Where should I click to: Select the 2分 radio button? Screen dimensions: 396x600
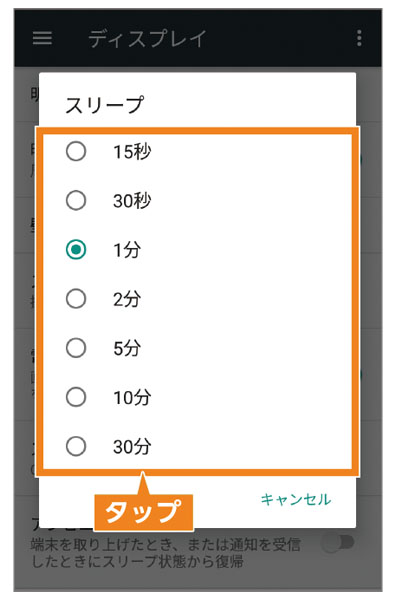[76, 298]
